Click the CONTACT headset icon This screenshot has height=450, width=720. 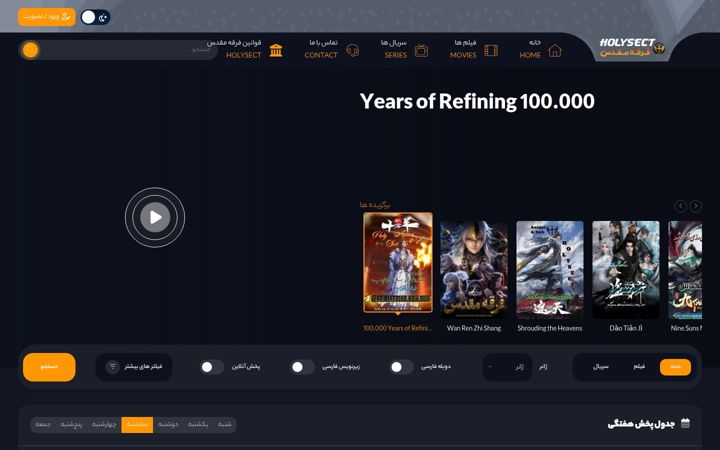tap(353, 50)
